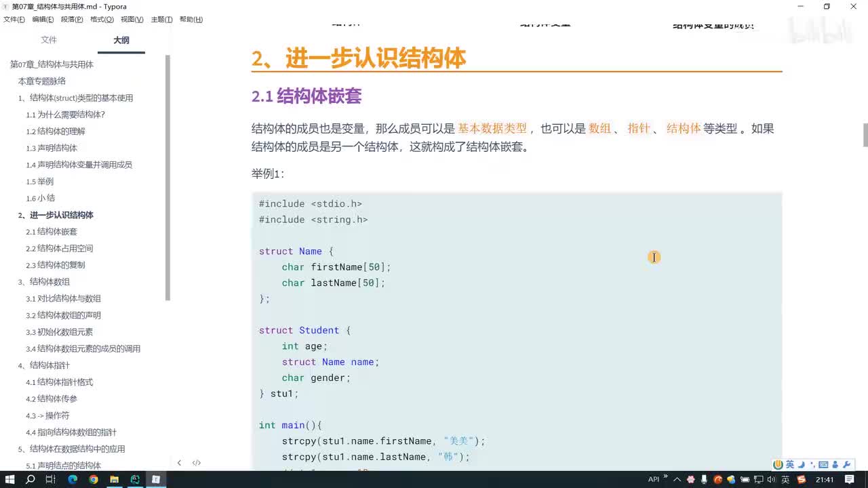Click the Sogou input method tray icon
The height and width of the screenshot is (488, 868).
802,480
